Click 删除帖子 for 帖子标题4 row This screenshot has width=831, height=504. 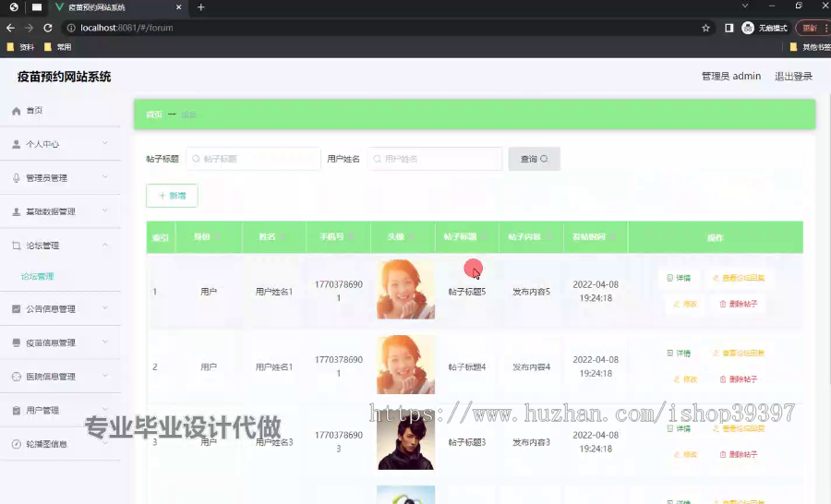(739, 379)
